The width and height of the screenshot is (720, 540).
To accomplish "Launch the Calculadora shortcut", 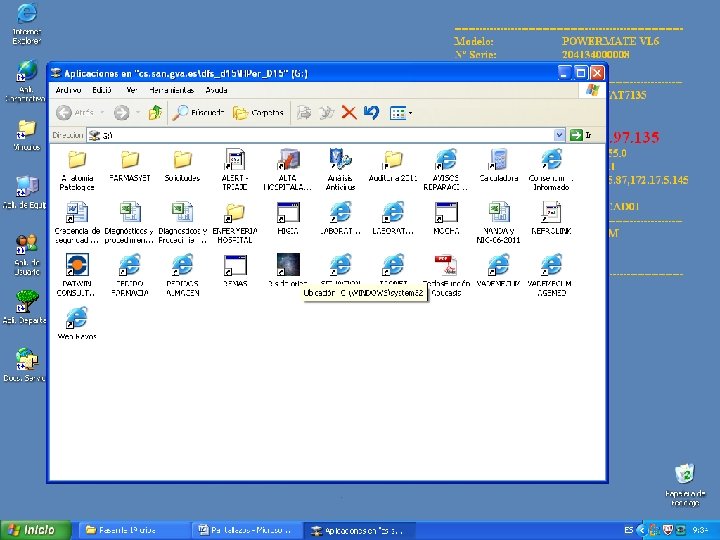I will (x=499, y=165).
